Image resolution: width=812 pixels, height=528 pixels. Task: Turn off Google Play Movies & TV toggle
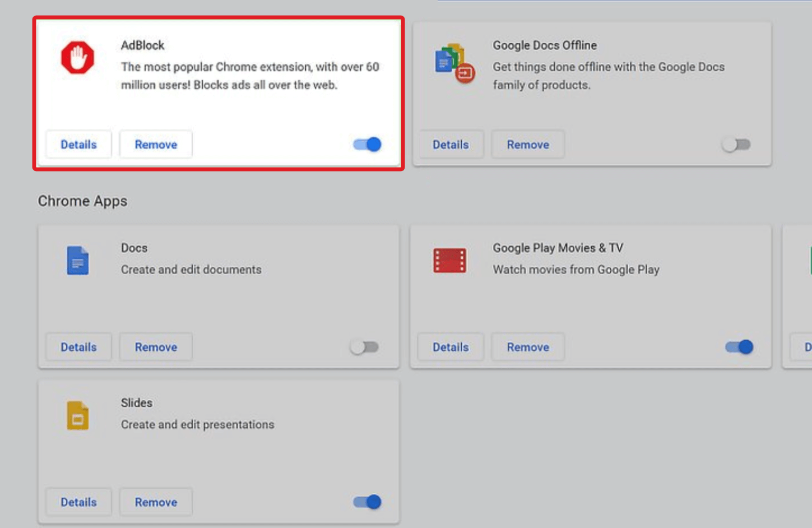point(739,347)
